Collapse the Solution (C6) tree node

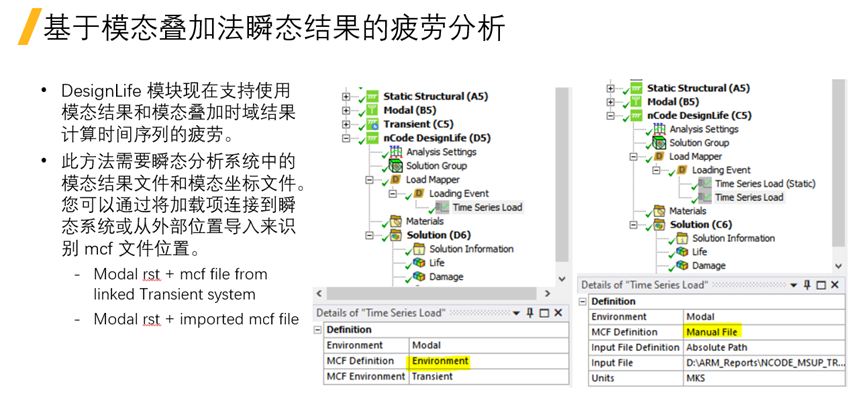[x=633, y=225]
